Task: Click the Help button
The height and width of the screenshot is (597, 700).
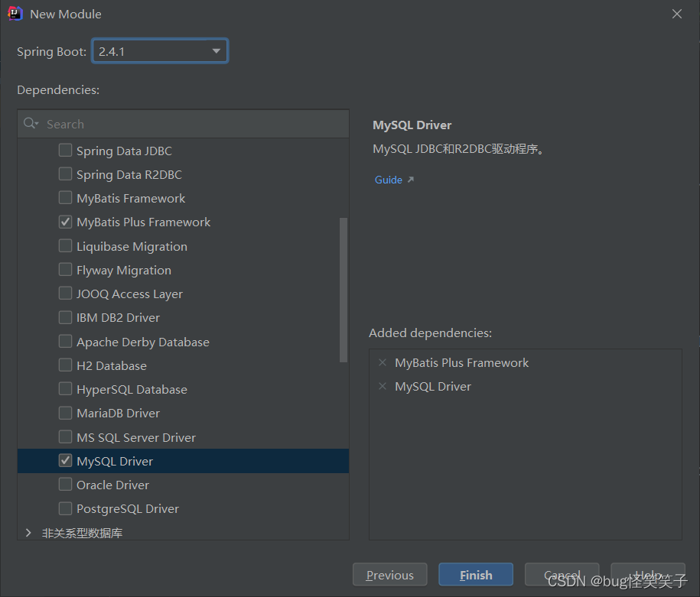Action: click(x=648, y=575)
